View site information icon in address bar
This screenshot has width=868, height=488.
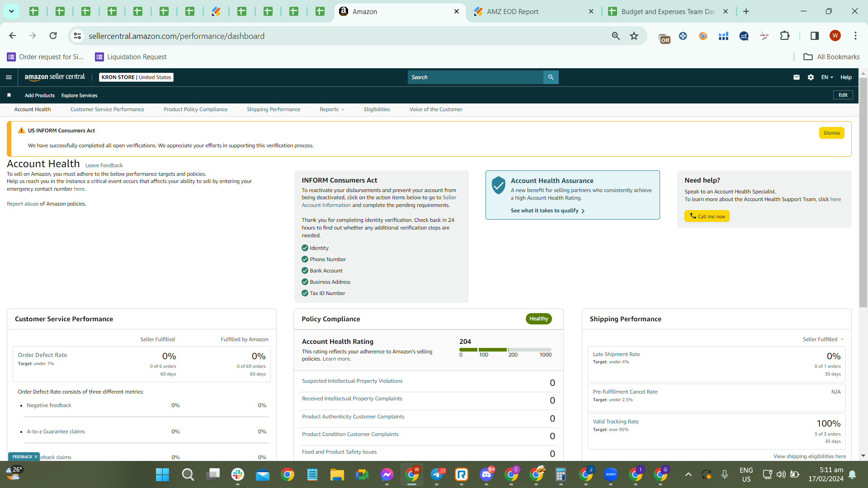coord(78,36)
